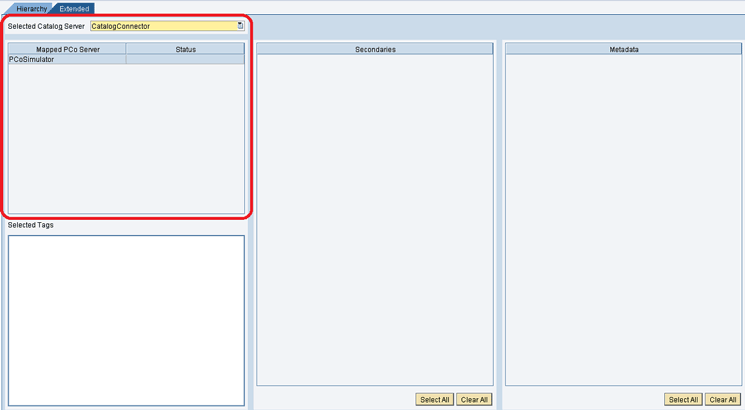Click the Metadata list header
The image size is (745, 410).
[624, 49]
